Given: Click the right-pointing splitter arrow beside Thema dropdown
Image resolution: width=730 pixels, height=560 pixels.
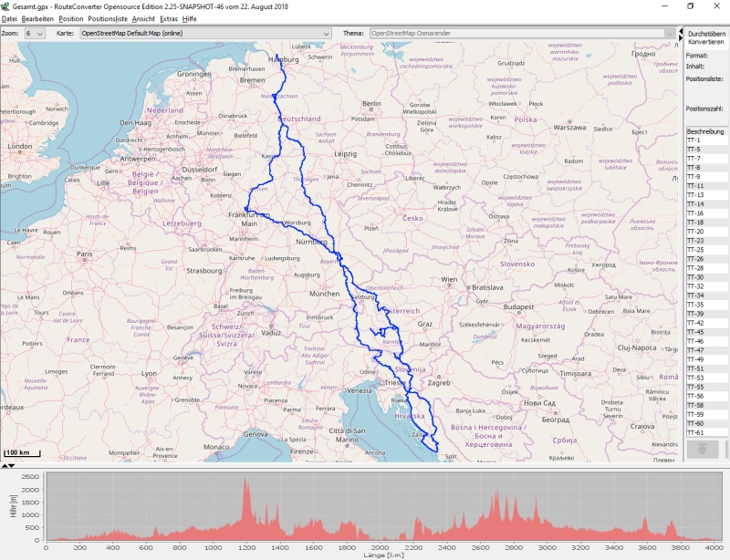Looking at the screenshot, I should tap(680, 37).
